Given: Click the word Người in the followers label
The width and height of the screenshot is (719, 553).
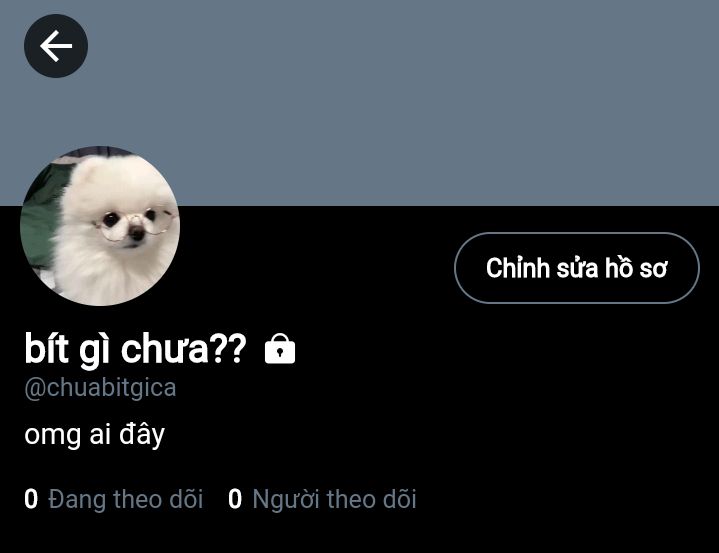Looking at the screenshot, I should 286,500.
